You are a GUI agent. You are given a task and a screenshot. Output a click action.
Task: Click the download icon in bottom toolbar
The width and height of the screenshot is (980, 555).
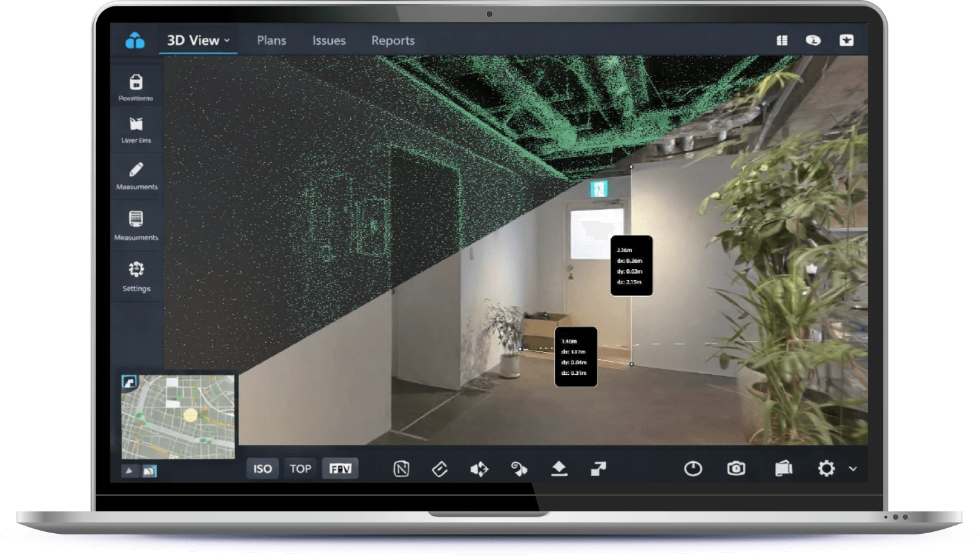point(559,469)
